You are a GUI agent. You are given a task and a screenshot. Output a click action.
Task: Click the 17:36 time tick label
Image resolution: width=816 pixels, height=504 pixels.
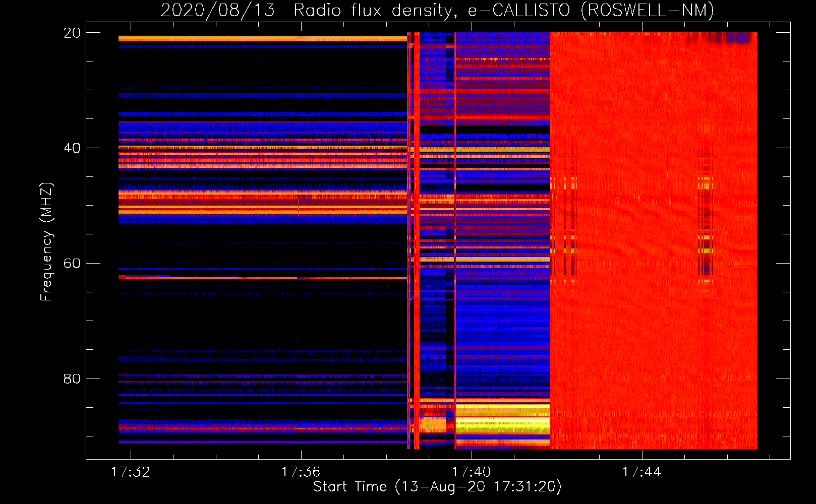[x=301, y=472]
